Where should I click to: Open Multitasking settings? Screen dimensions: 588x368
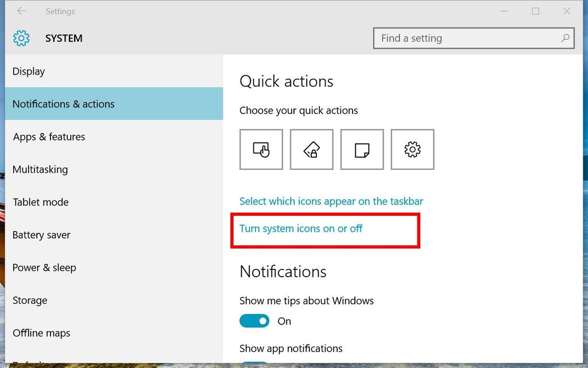tap(41, 169)
